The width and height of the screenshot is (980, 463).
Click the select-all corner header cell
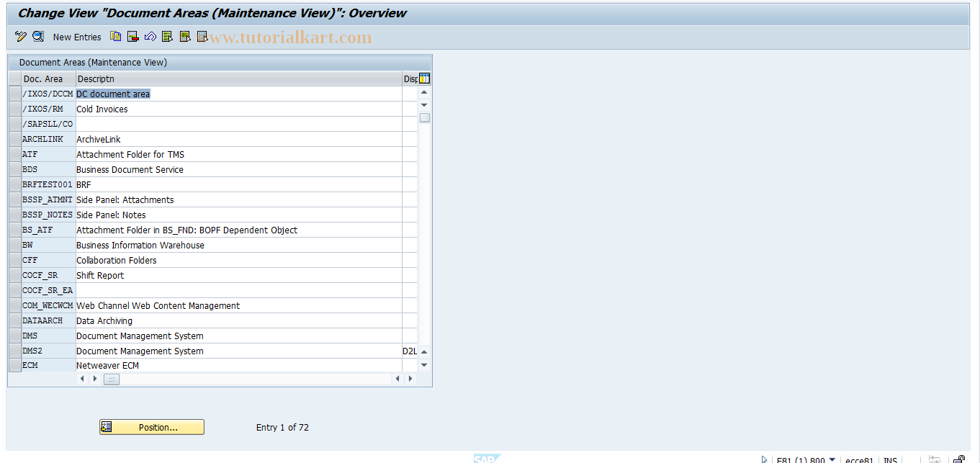tap(15, 78)
